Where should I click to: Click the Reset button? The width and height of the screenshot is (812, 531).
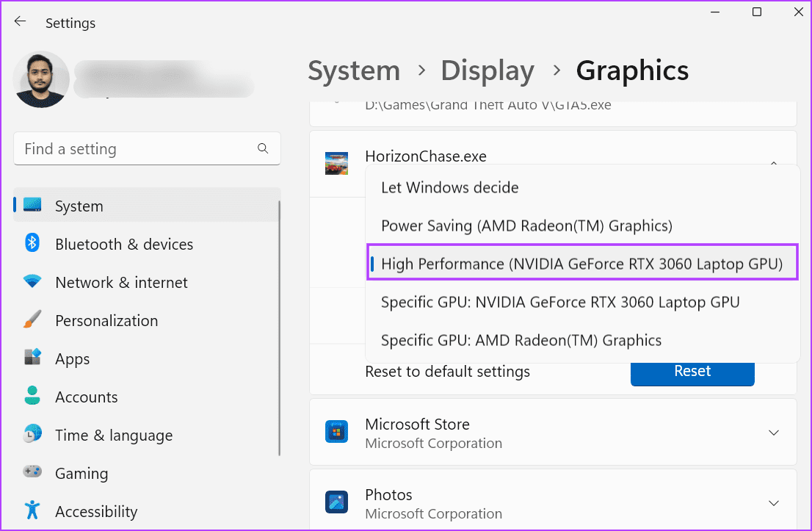click(x=692, y=373)
